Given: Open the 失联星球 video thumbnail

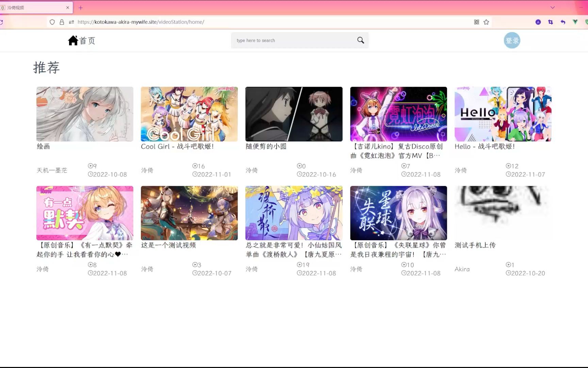Looking at the screenshot, I should click(x=398, y=213).
